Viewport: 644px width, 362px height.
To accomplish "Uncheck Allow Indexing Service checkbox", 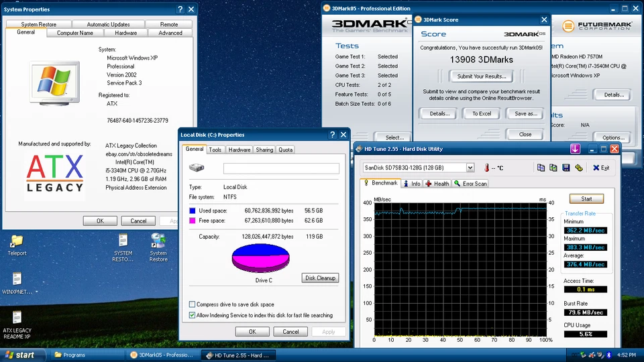I will (192, 315).
